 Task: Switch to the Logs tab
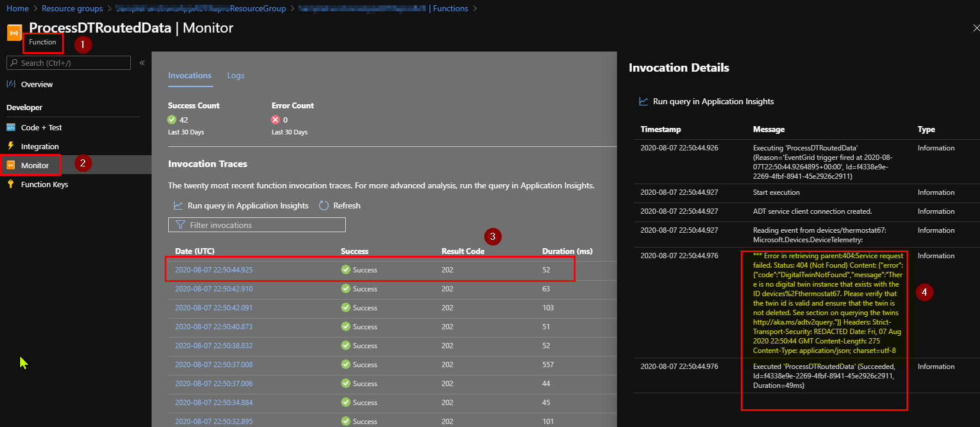tap(236, 75)
